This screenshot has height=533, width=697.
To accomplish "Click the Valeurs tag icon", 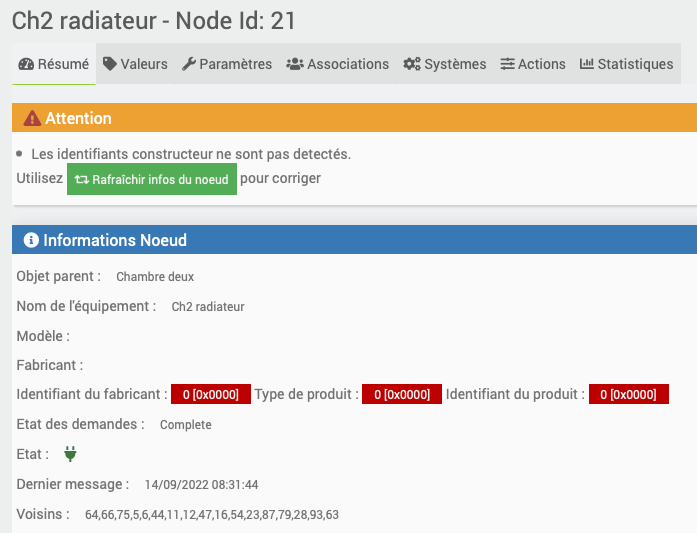I will 110,64.
